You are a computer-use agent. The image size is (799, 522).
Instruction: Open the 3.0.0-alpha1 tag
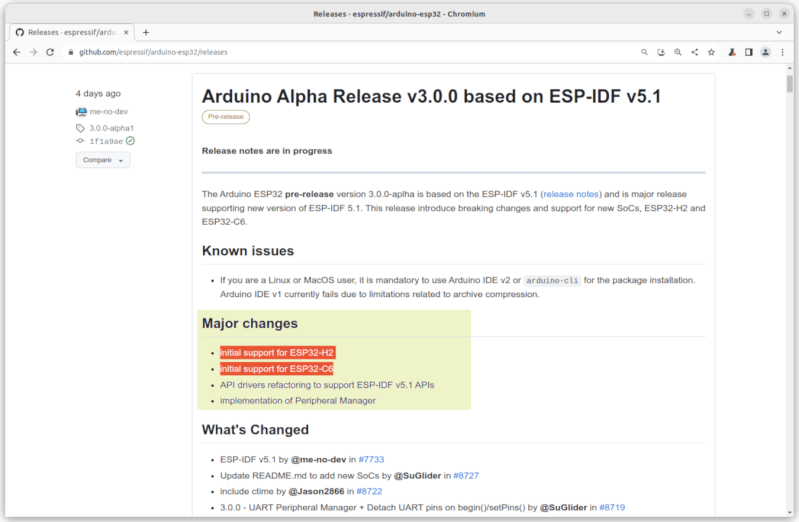[x=112, y=128]
